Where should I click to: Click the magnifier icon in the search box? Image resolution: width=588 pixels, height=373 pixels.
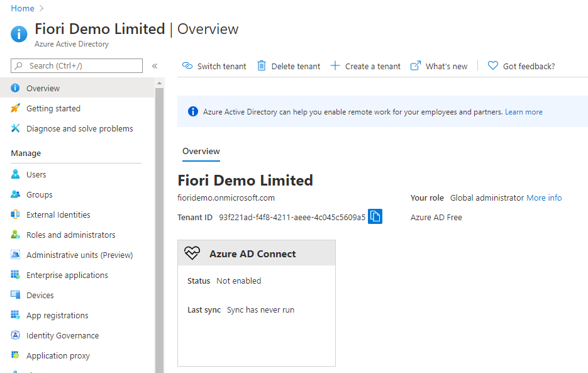(x=18, y=65)
